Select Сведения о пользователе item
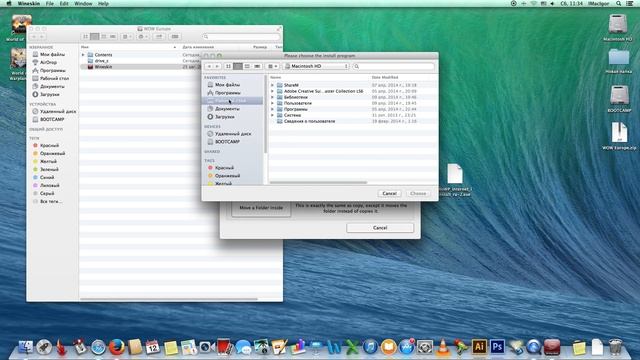This screenshot has width=640, height=360. [309, 121]
